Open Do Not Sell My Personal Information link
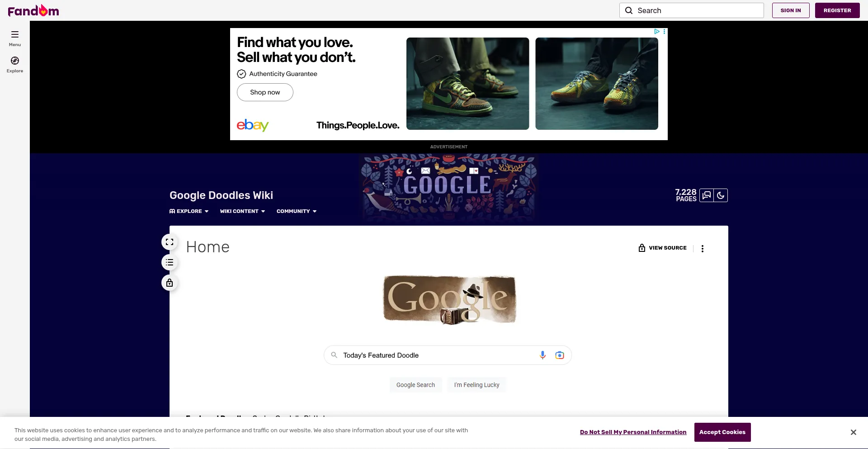This screenshot has width=868, height=449. pyautogui.click(x=633, y=432)
